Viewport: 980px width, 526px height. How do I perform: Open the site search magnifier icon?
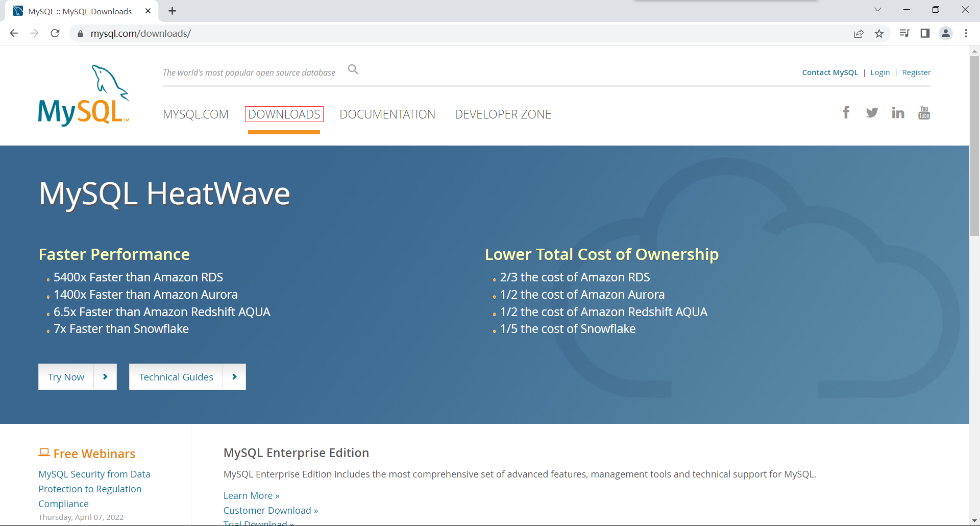point(353,69)
